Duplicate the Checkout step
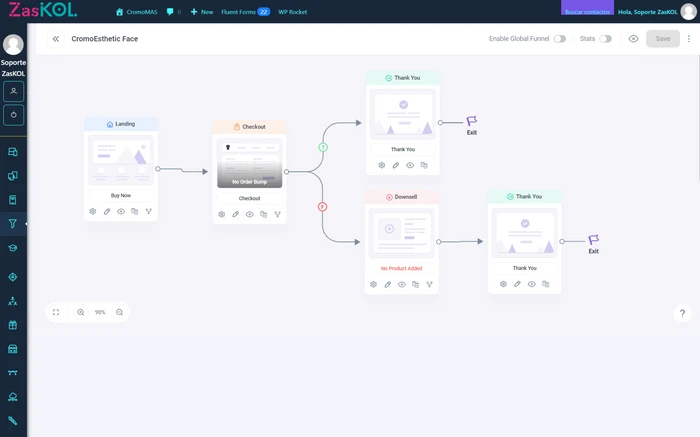The height and width of the screenshot is (437, 700). (263, 214)
